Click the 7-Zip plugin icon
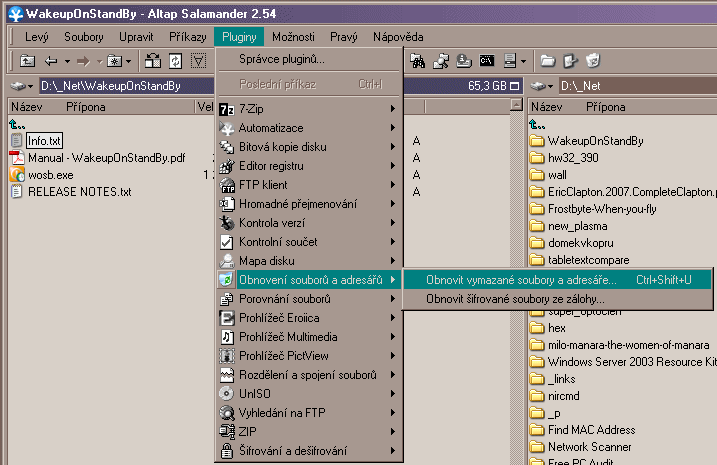 pos(227,109)
